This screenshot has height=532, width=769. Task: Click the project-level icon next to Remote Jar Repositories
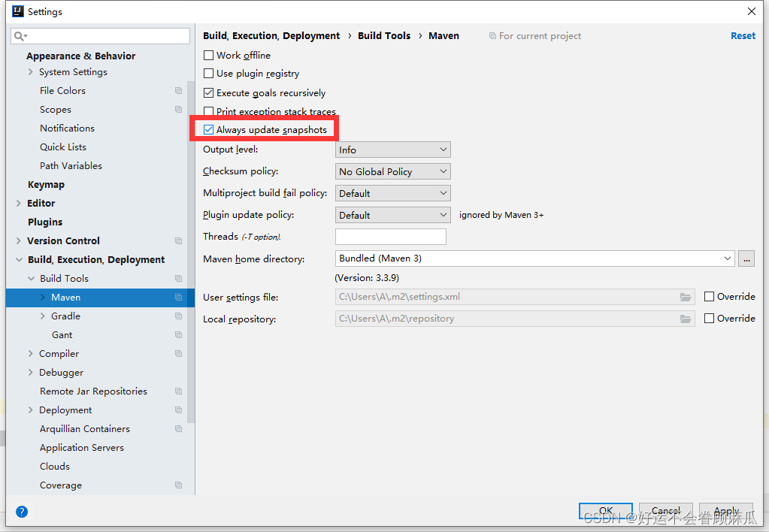tap(178, 391)
